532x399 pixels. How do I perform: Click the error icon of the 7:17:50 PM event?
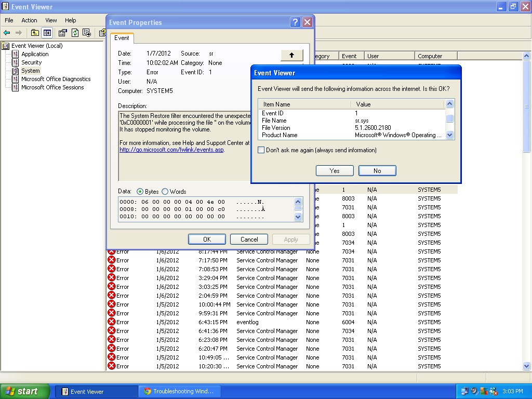click(x=111, y=260)
